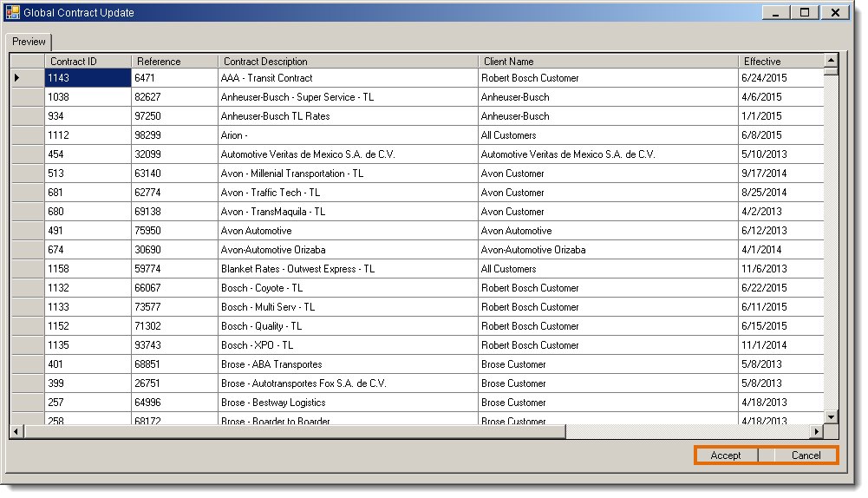Click 'Avon - Traffic Tech - TL' cell
The image size is (868, 498).
[x=349, y=193]
